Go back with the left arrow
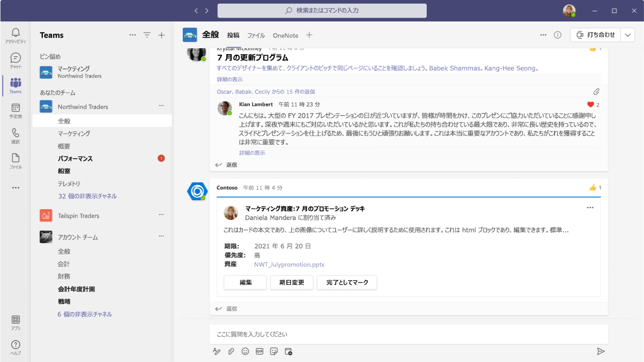 (x=196, y=11)
